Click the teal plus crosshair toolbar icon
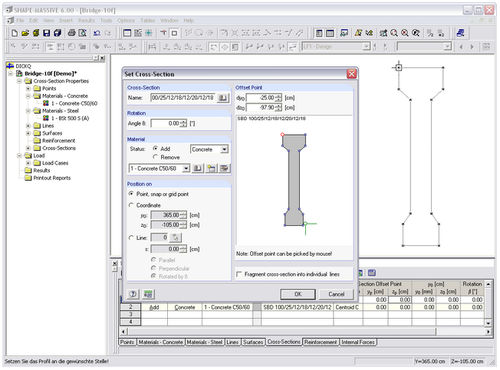The image size is (500, 370). coord(148,33)
